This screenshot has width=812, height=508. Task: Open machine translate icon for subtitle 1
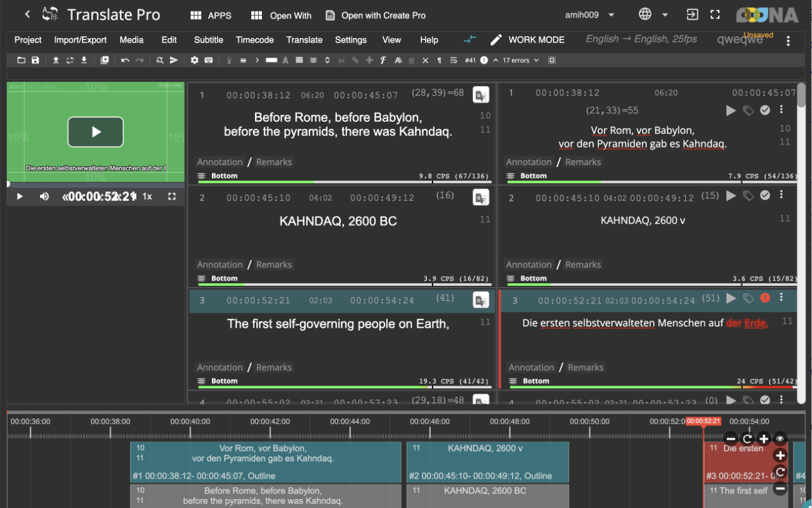(481, 95)
